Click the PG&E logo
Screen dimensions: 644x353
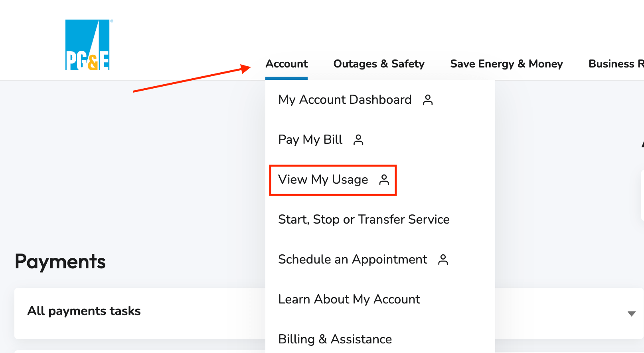[88, 45]
